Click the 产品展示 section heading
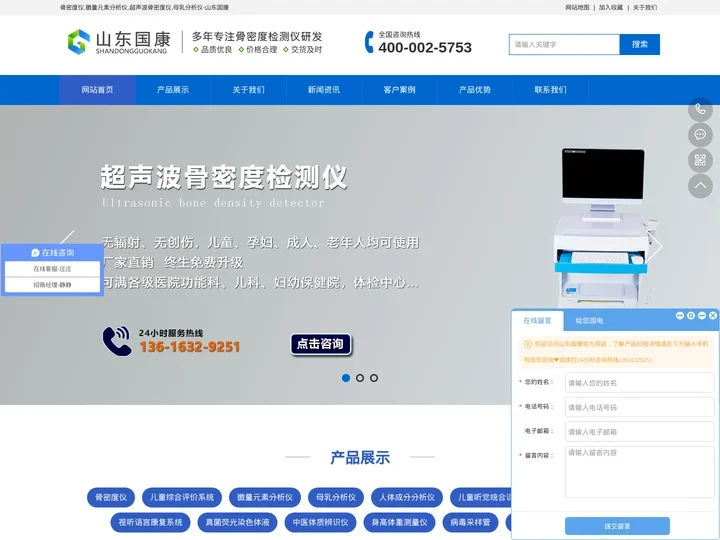This screenshot has height=540, width=720. click(x=360, y=457)
